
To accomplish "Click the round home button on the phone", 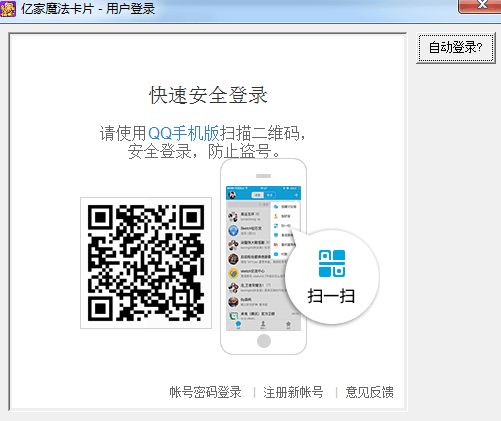I will [264, 341].
